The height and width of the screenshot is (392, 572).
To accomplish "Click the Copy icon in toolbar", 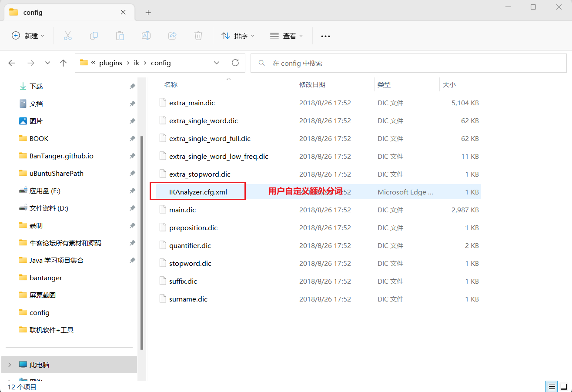I will 94,36.
